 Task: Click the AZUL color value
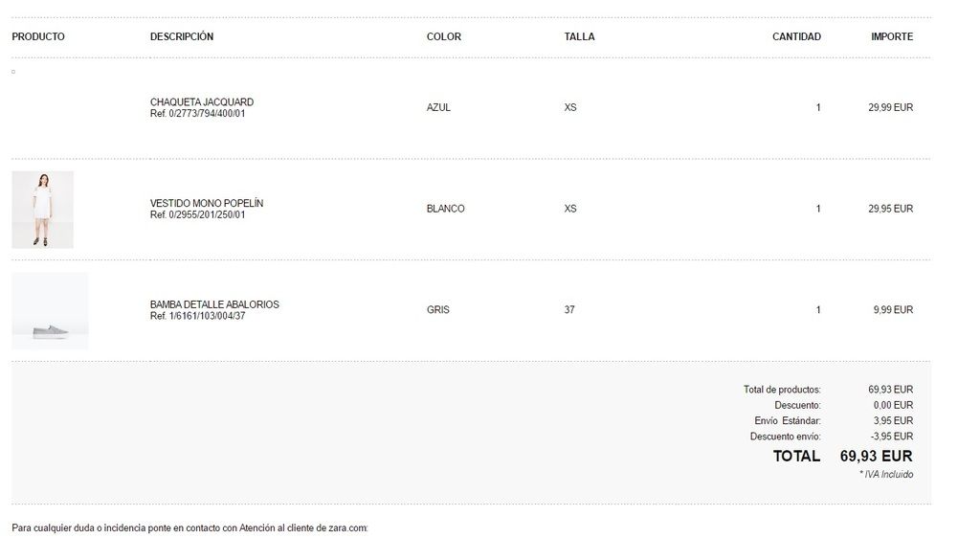[438, 108]
